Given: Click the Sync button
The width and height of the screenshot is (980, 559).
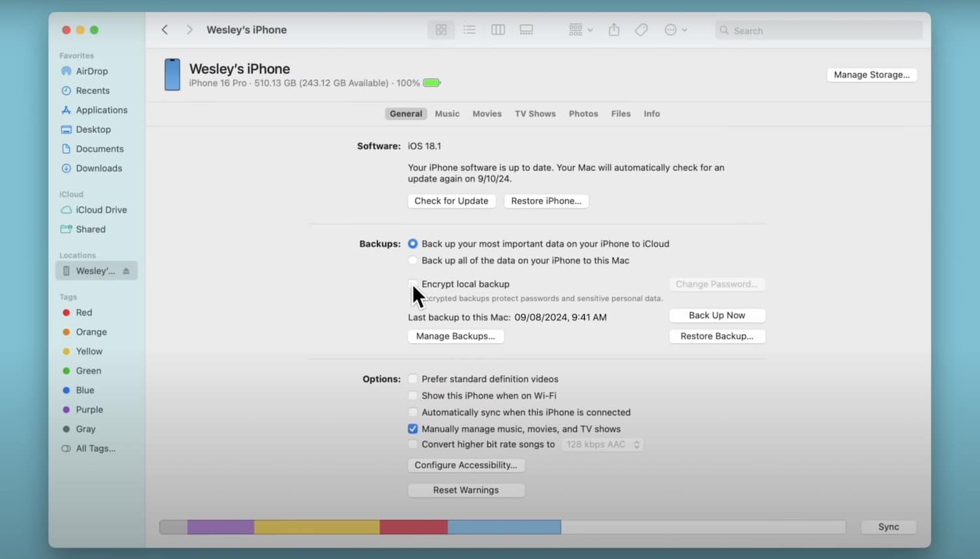Looking at the screenshot, I should pyautogui.click(x=889, y=527).
